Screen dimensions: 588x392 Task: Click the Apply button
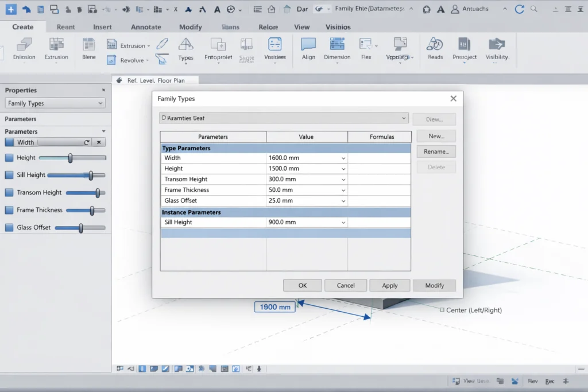[389, 285]
